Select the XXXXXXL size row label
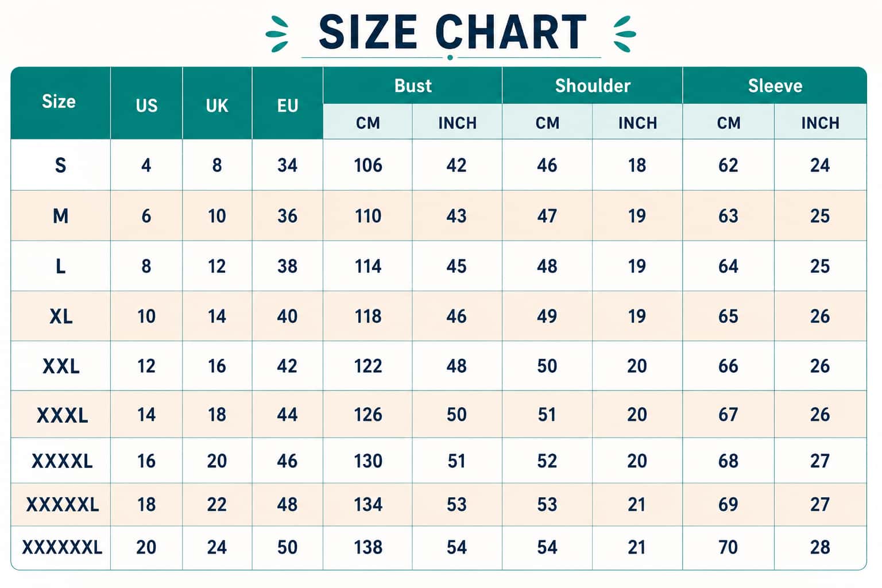This screenshot has width=882, height=588. (62, 547)
